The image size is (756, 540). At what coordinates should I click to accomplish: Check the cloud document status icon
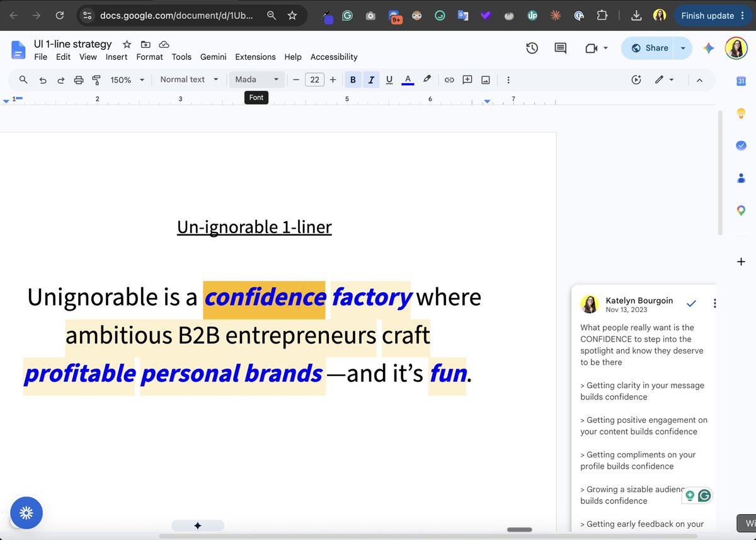164,44
